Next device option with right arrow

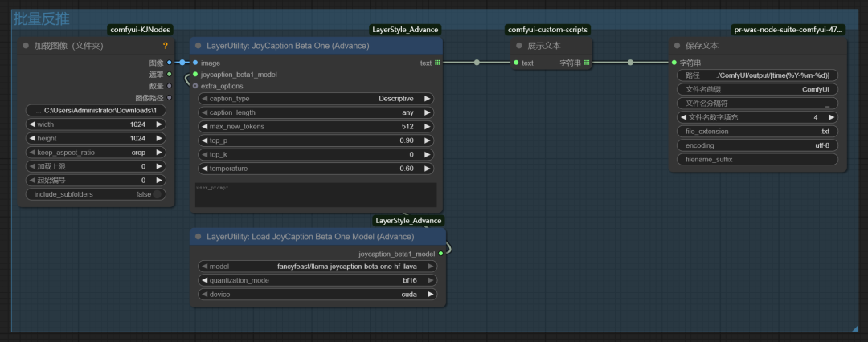[x=430, y=295]
